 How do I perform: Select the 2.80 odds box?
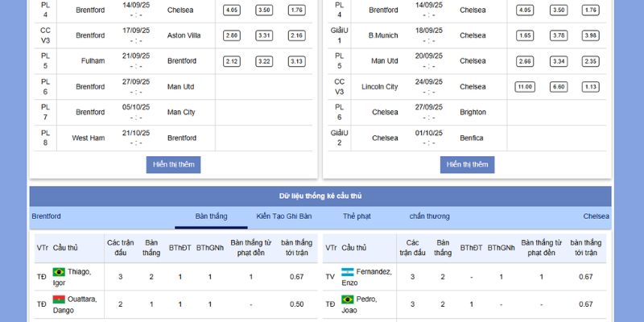pos(232,35)
